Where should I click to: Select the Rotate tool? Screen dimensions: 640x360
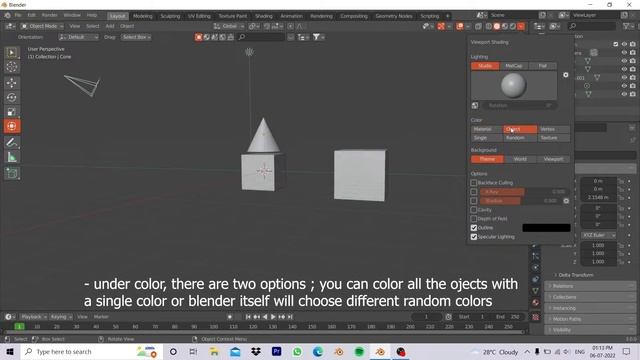[11, 97]
